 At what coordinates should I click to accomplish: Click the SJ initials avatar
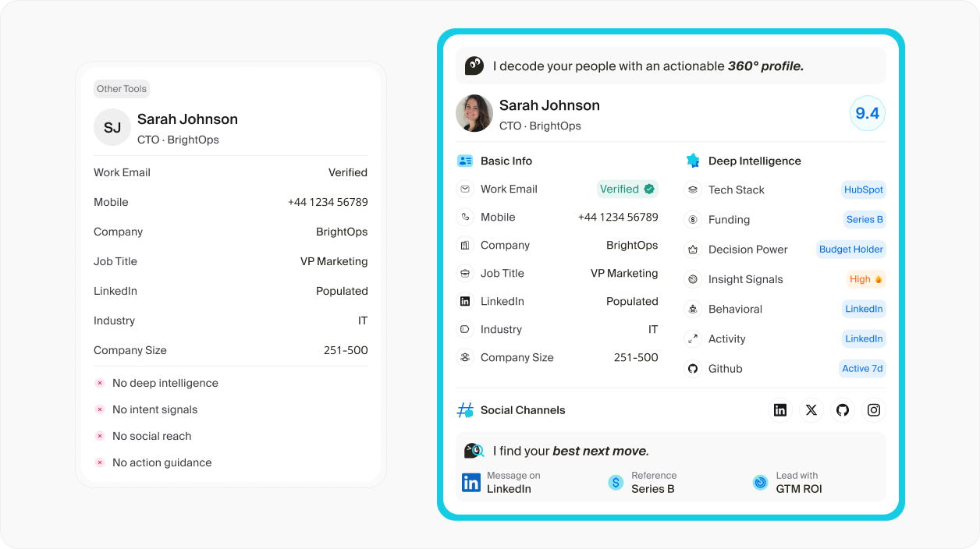[x=112, y=127]
